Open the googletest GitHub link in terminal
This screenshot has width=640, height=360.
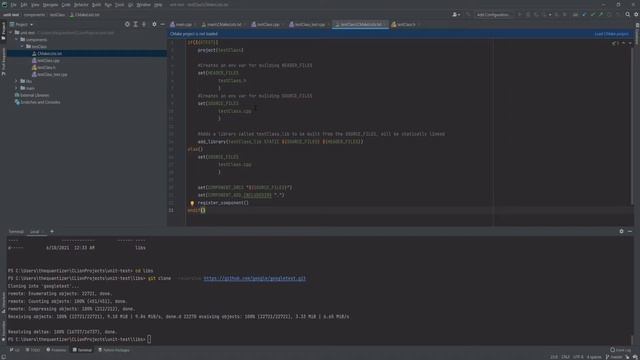254,278
